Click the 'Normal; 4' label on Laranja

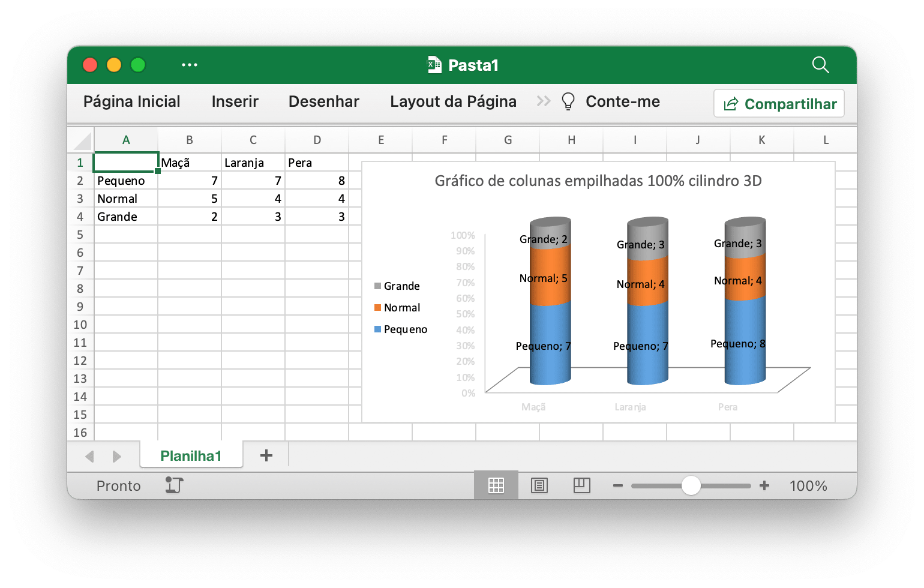click(641, 284)
